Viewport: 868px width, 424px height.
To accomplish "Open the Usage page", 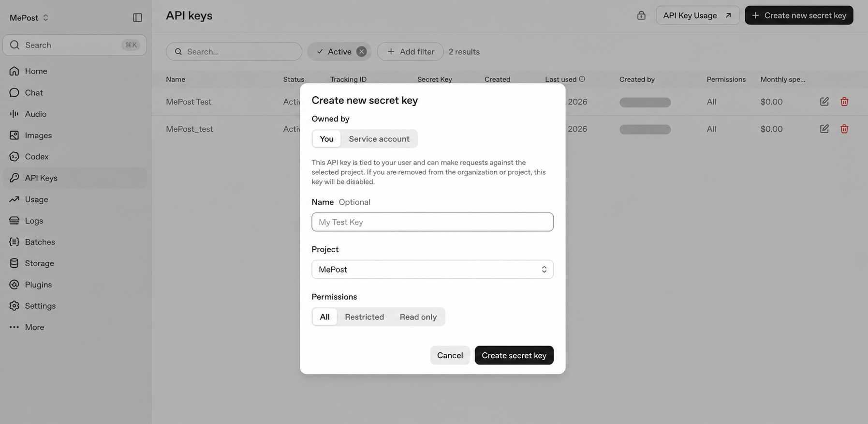I will point(75,199).
